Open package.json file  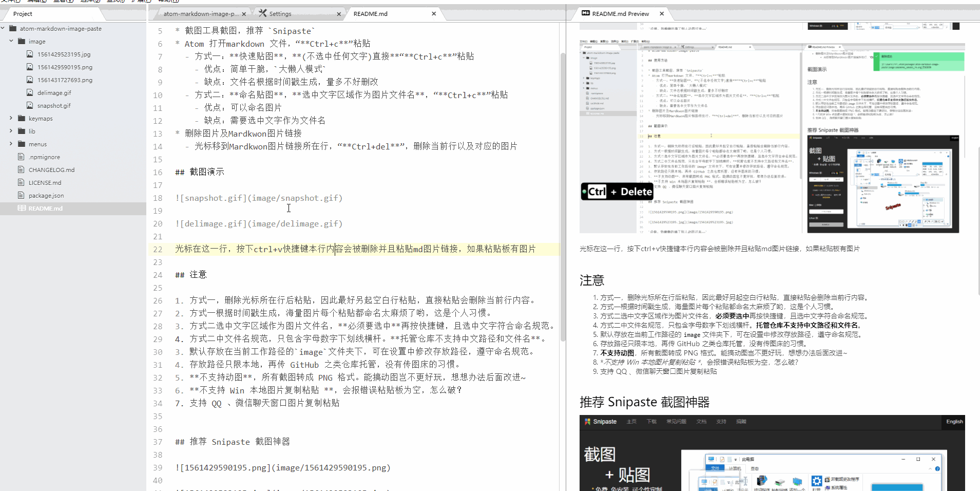[x=46, y=195]
